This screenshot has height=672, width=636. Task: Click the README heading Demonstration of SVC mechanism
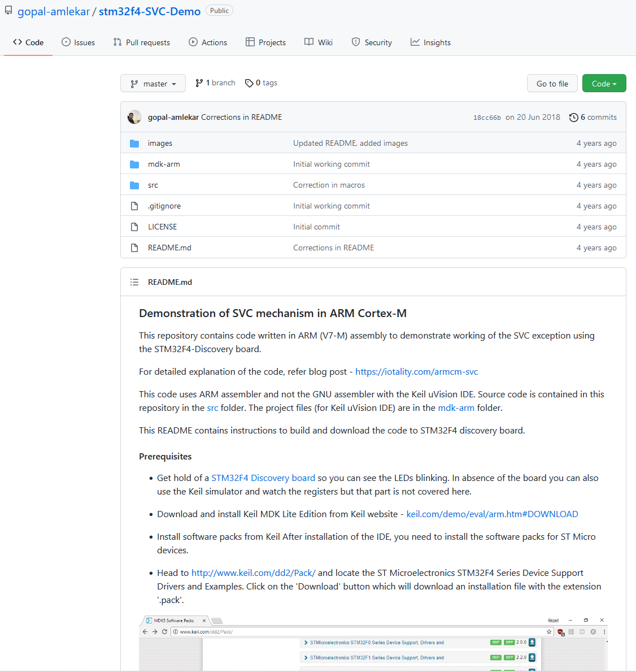pyautogui.click(x=273, y=313)
